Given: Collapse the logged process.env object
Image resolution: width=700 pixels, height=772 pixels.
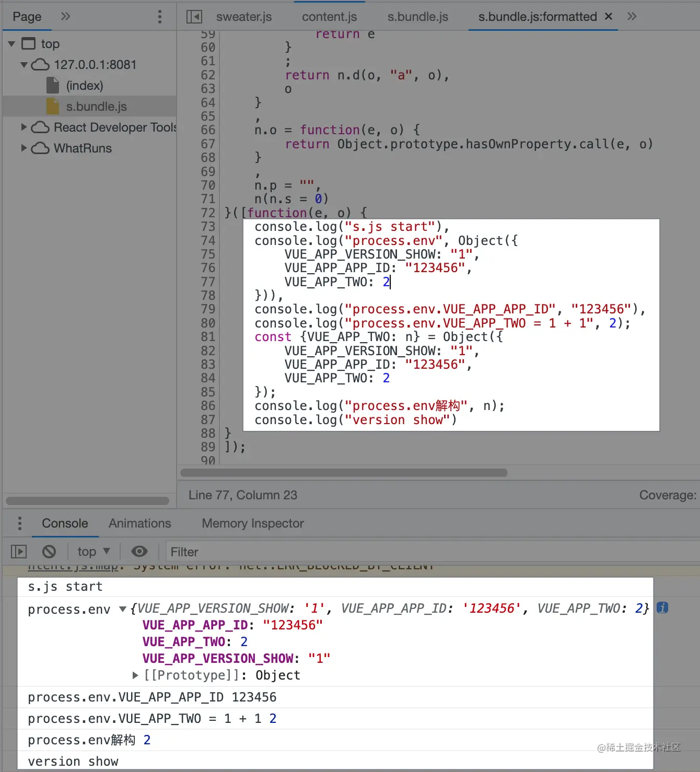Looking at the screenshot, I should click(123, 609).
